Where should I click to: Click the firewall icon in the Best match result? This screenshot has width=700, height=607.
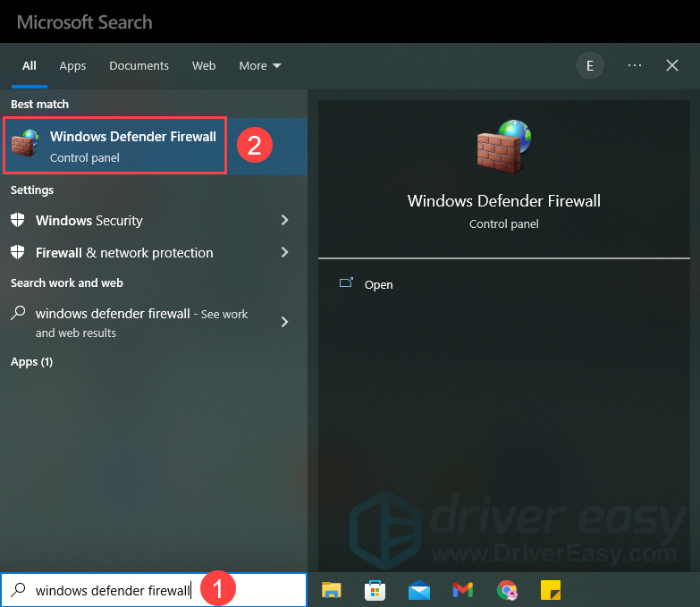(x=25, y=146)
